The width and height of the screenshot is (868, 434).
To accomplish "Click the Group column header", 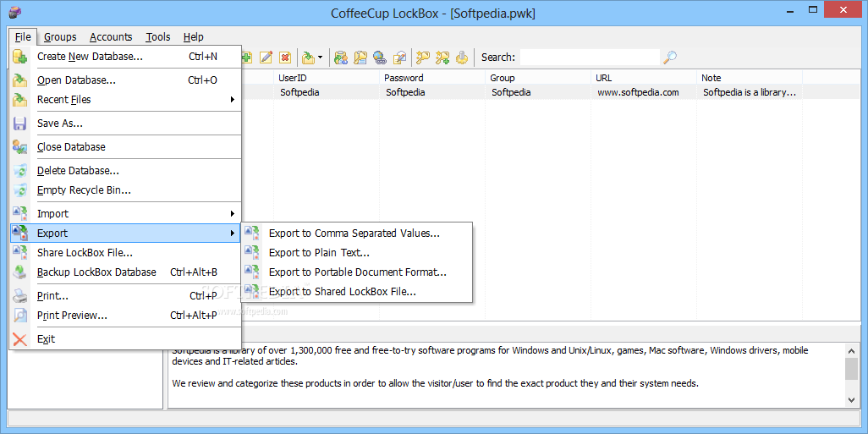I will [538, 78].
